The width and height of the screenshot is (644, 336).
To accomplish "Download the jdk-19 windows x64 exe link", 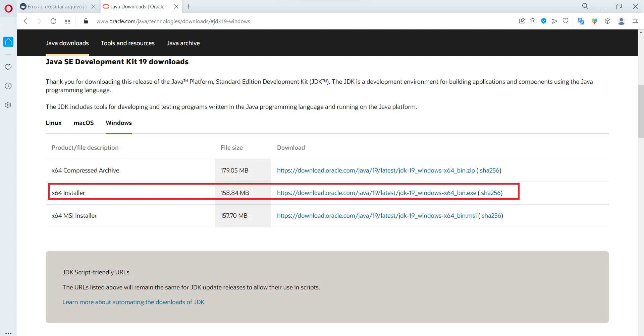I will pos(377,193).
